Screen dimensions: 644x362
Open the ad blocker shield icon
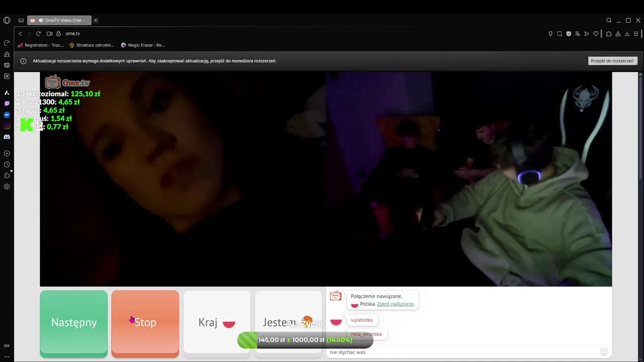tap(569, 34)
